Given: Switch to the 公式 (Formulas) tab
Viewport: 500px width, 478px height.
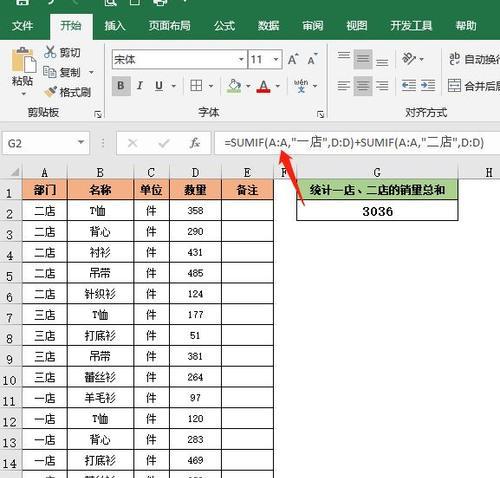Looking at the screenshot, I should 224,26.
